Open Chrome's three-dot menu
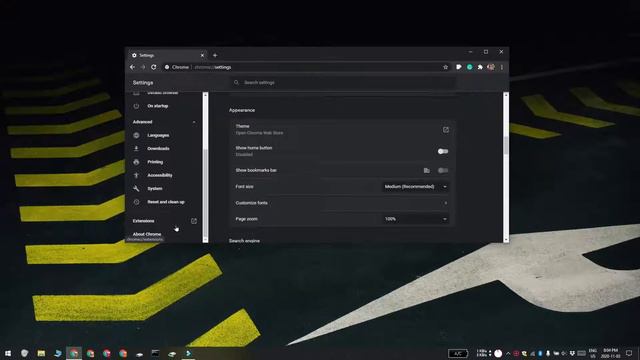 coord(502,67)
